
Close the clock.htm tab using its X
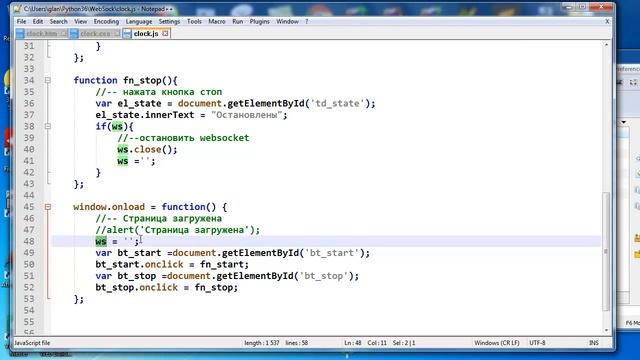[64, 33]
